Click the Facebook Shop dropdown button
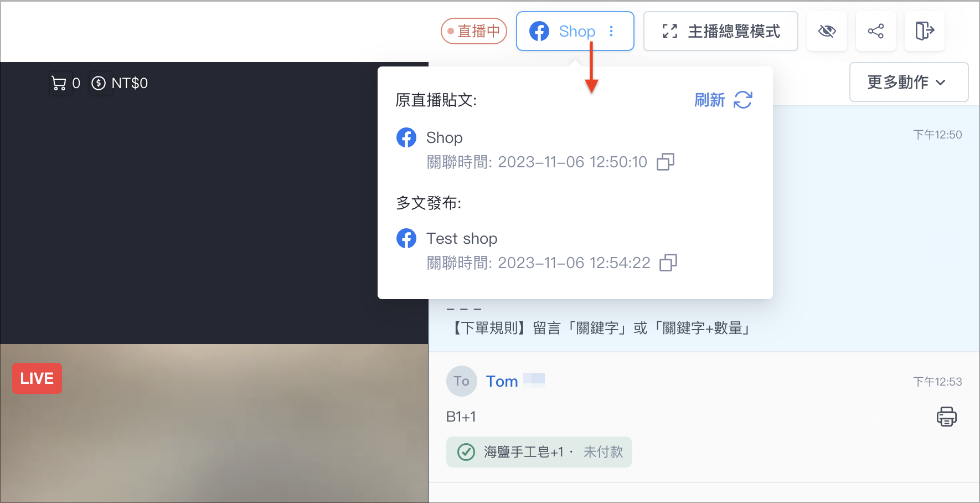 point(575,31)
